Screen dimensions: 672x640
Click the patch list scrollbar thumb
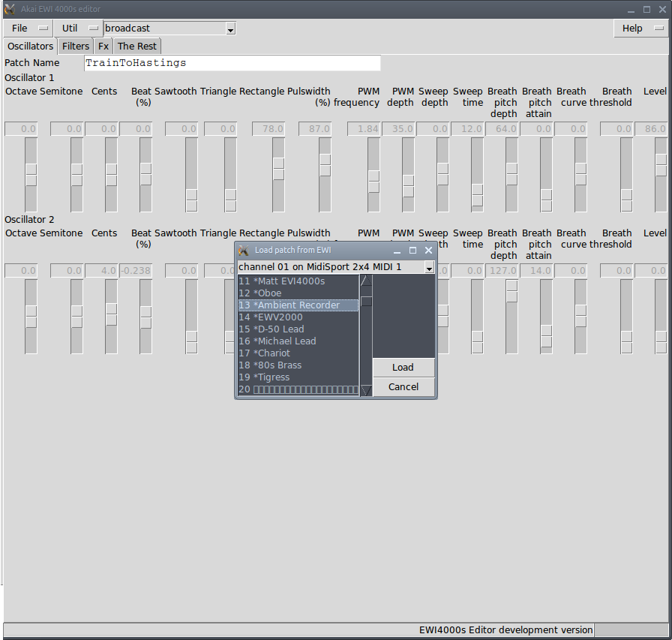click(x=367, y=302)
